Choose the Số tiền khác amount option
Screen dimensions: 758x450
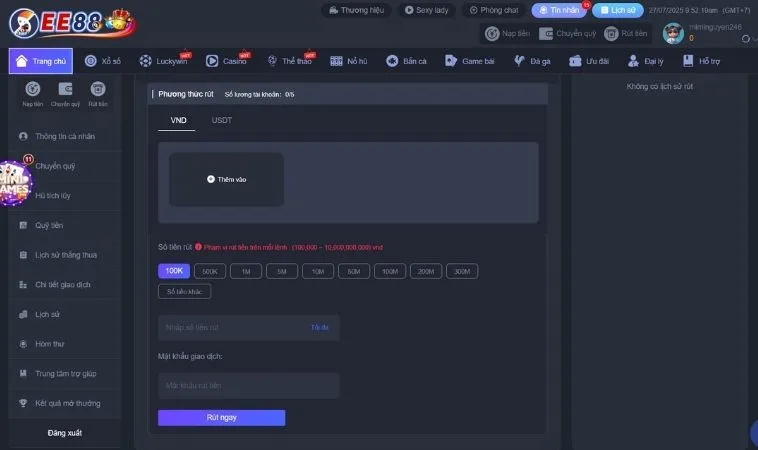tap(184, 291)
